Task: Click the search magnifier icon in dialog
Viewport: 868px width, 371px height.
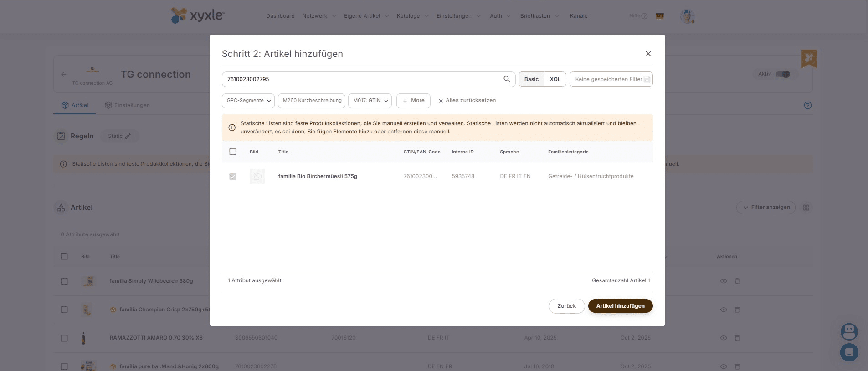Action: (x=507, y=79)
